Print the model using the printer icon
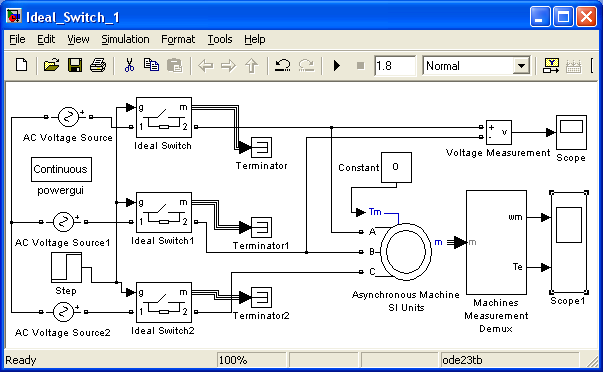 pos(98,65)
